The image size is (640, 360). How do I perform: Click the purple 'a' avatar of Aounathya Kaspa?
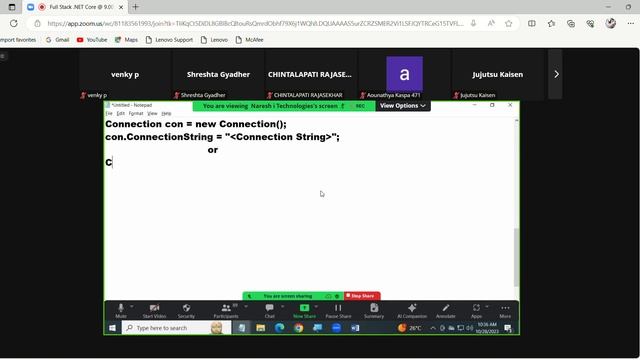(404, 74)
